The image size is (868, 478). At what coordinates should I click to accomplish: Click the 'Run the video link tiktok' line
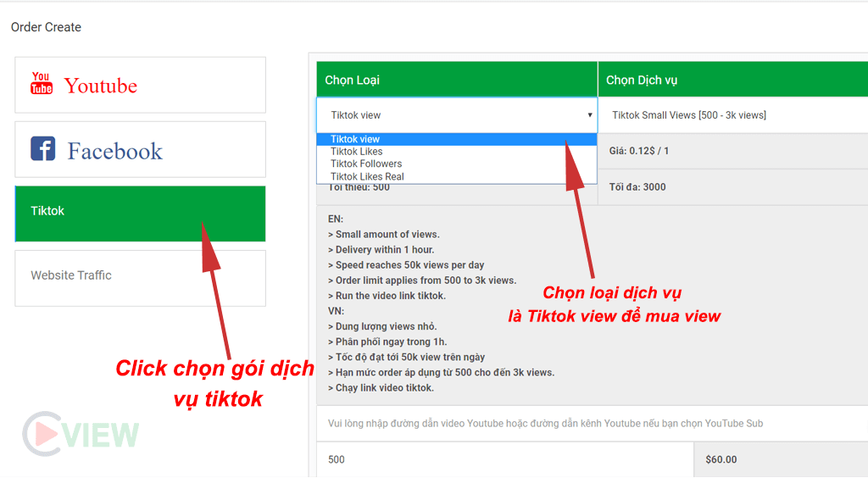click(x=387, y=296)
